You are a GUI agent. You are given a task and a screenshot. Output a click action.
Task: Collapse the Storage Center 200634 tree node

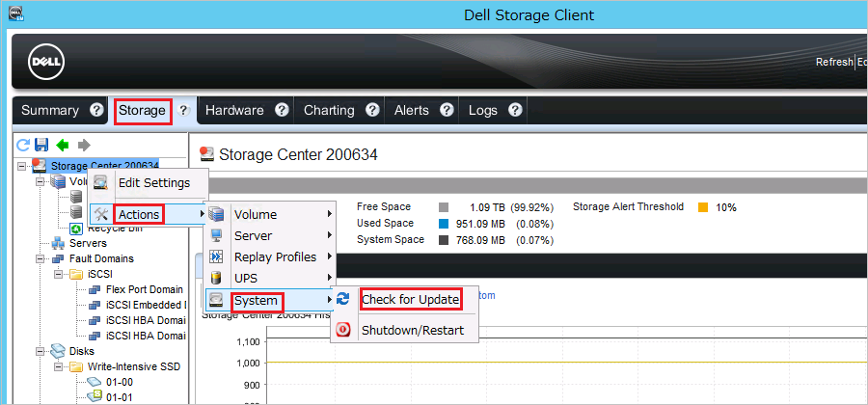click(x=21, y=166)
